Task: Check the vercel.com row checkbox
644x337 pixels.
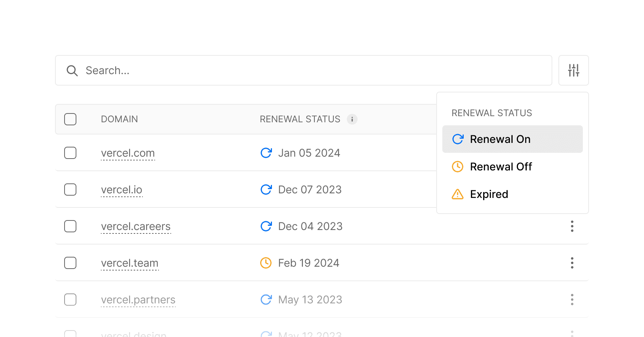Action: (70, 153)
